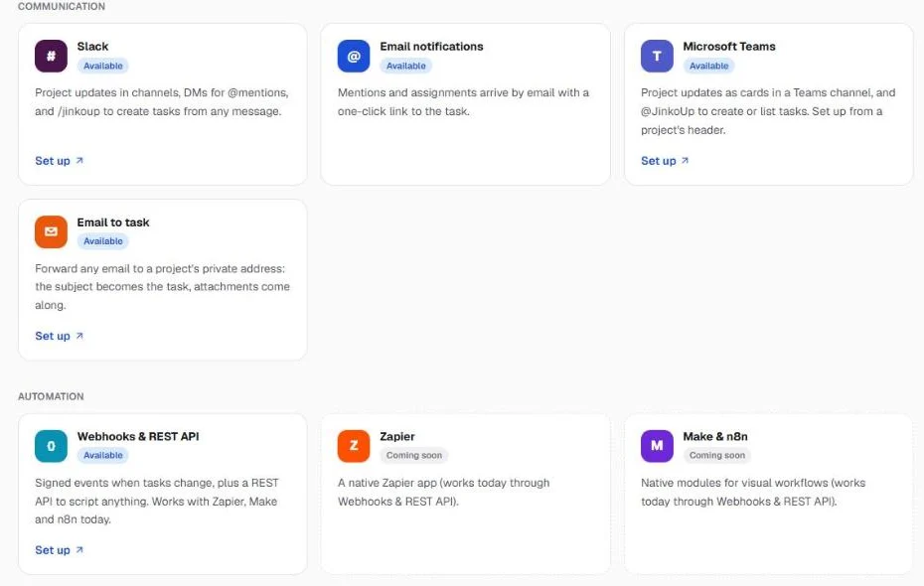Click the 'Signed events when tasks change' description
The image size is (924, 586).
157,502
